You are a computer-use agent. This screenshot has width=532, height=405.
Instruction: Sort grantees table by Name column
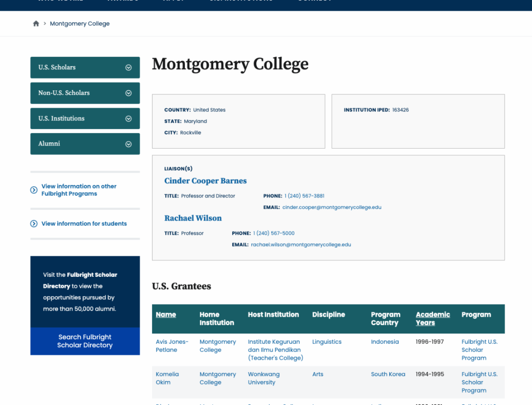(166, 315)
